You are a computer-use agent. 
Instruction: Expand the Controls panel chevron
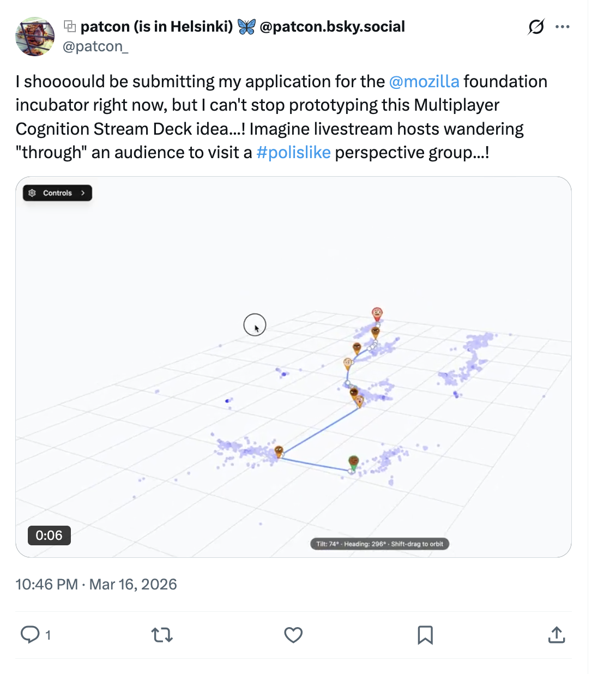[83, 193]
